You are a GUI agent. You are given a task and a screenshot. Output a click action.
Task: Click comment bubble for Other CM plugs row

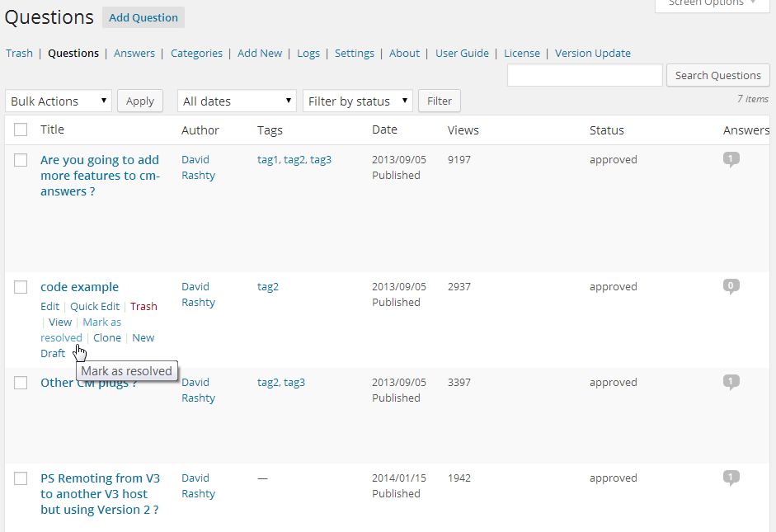(731, 382)
